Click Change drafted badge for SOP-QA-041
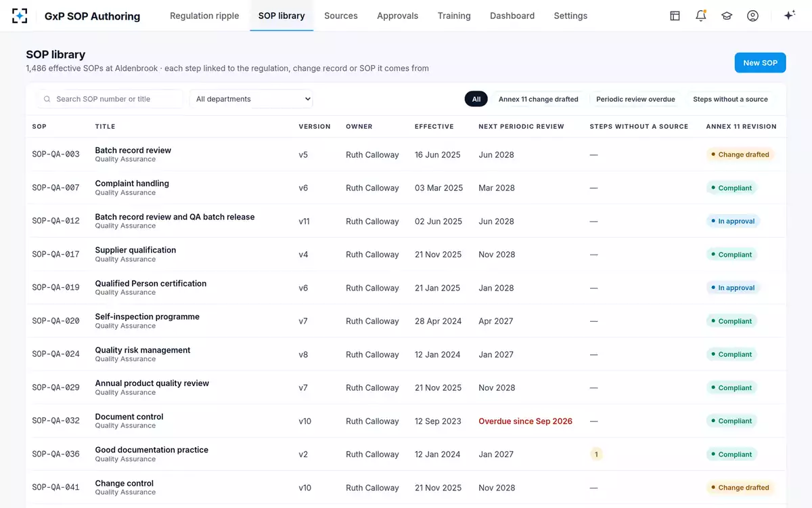The width and height of the screenshot is (812, 508). point(740,488)
